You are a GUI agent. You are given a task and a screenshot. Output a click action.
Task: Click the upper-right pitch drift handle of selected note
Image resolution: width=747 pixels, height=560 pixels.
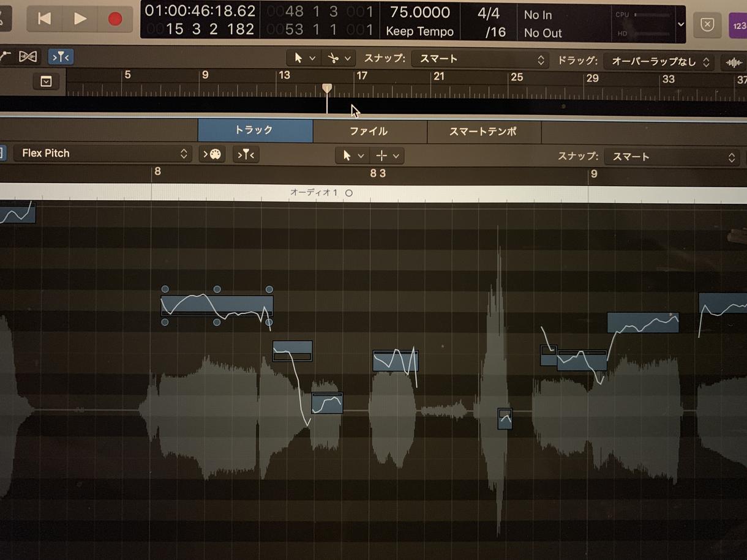[x=269, y=289]
